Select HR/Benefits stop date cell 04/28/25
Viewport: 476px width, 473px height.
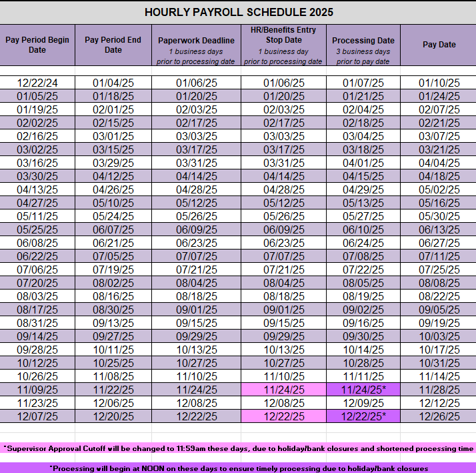coord(283,189)
